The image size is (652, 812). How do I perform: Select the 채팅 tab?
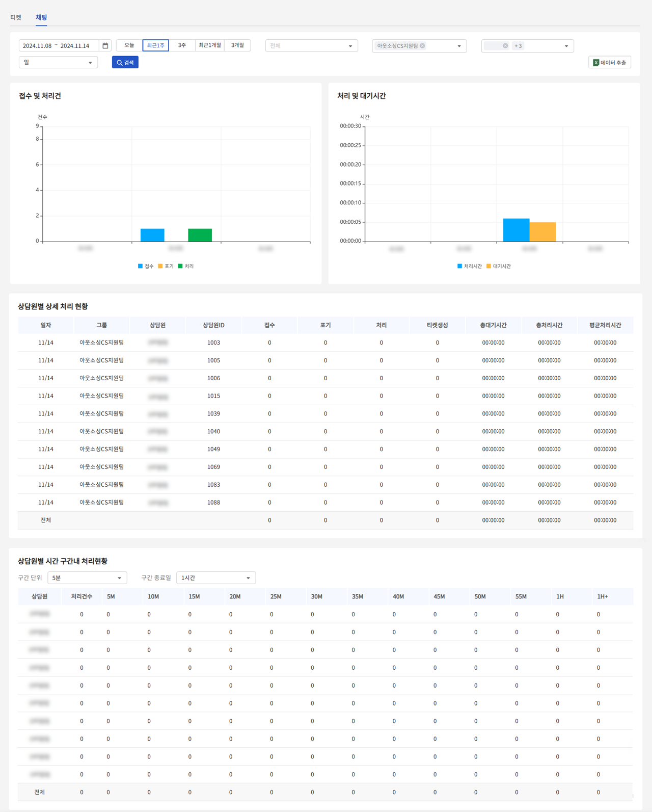pyautogui.click(x=41, y=17)
